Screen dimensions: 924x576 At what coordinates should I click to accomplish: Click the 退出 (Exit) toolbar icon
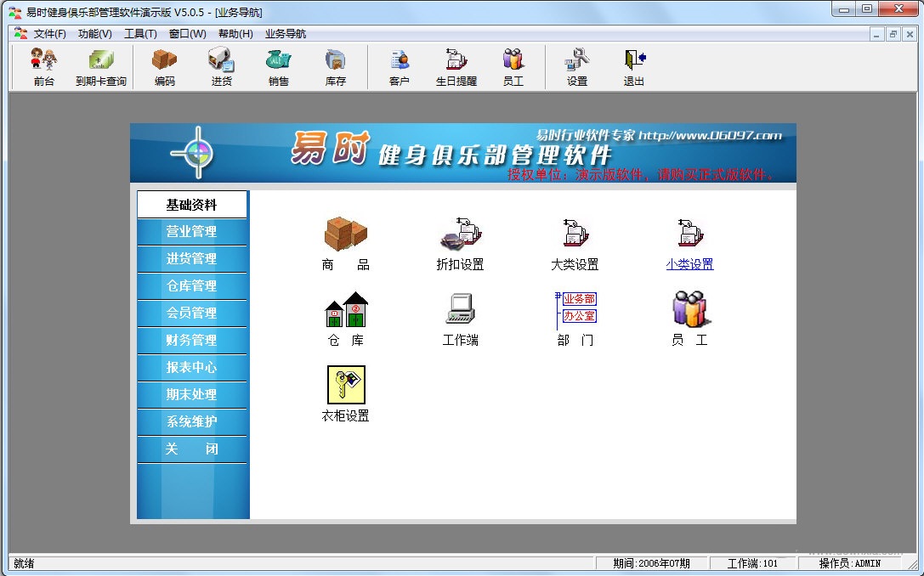click(x=632, y=66)
